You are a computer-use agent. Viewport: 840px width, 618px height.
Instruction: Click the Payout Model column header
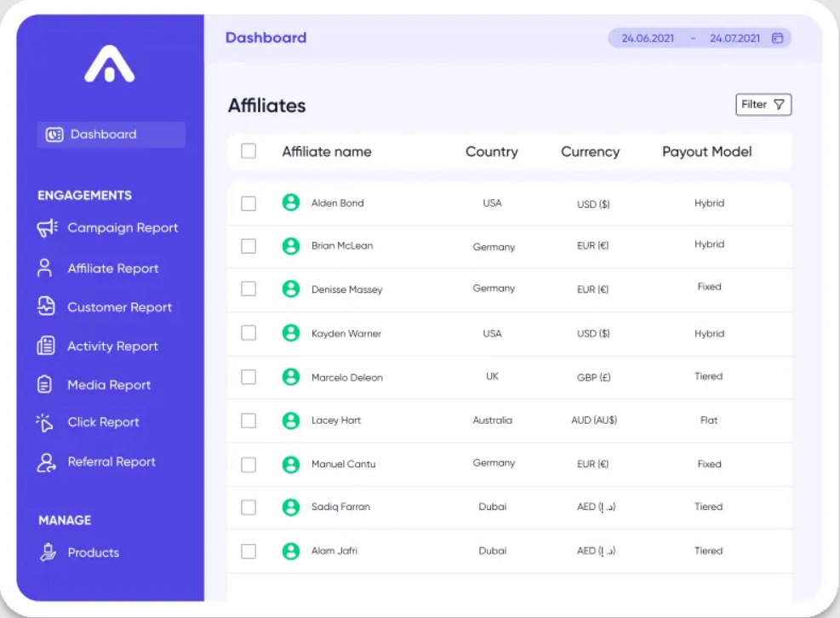click(x=707, y=152)
